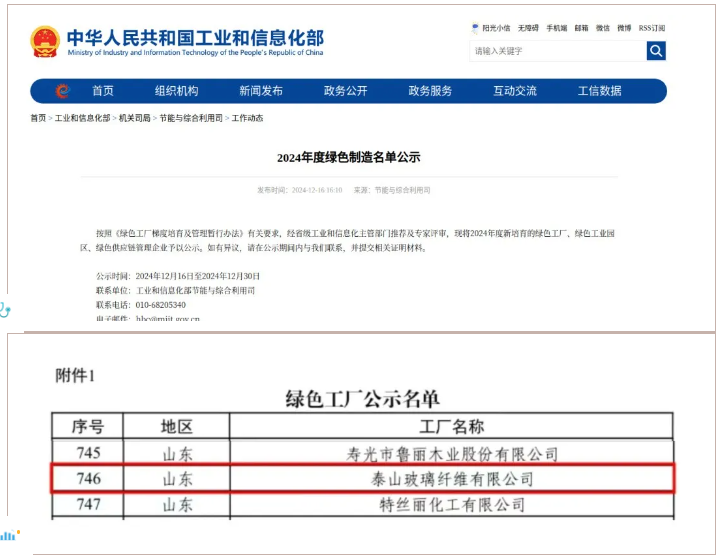
Task: Click the swirl icon in navigation bar
Action: coord(62,91)
